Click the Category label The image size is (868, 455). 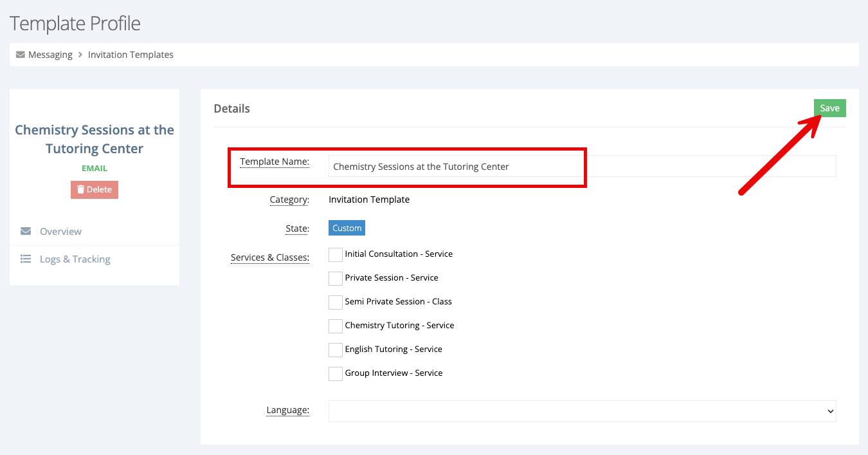point(289,200)
